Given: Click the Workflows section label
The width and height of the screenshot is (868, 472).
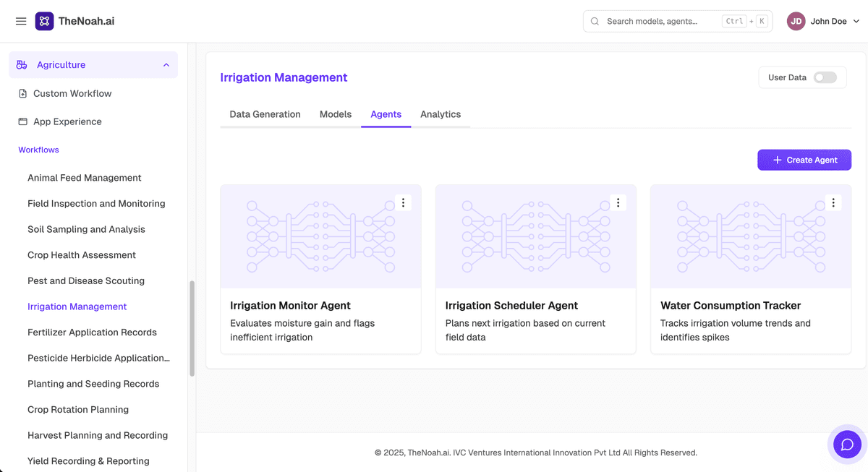Looking at the screenshot, I should click(38, 150).
